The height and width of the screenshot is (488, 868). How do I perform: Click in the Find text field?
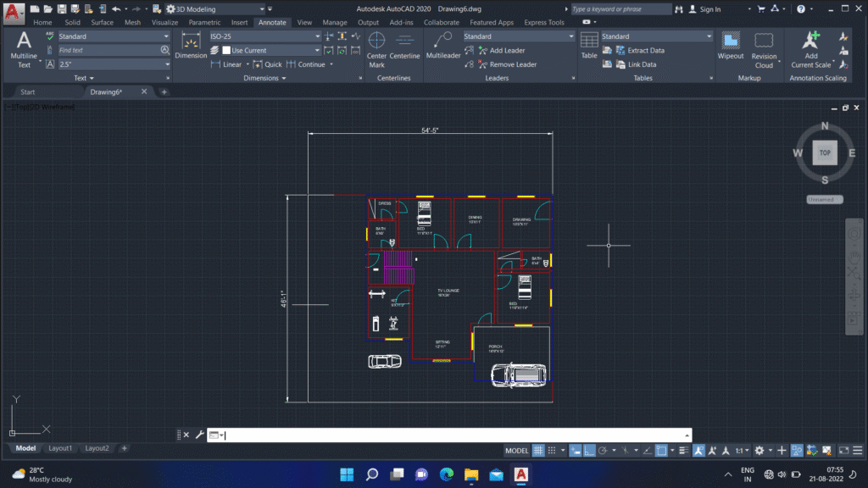[108, 50]
